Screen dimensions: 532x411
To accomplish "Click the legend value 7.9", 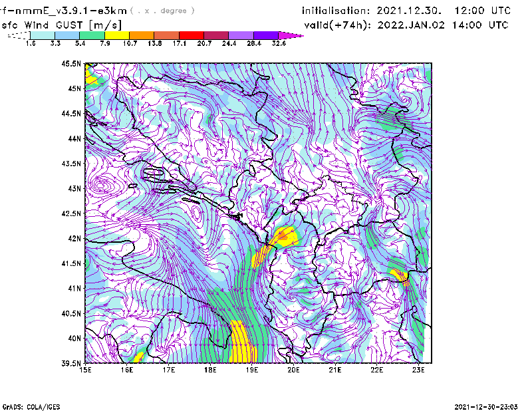I will (x=105, y=43).
